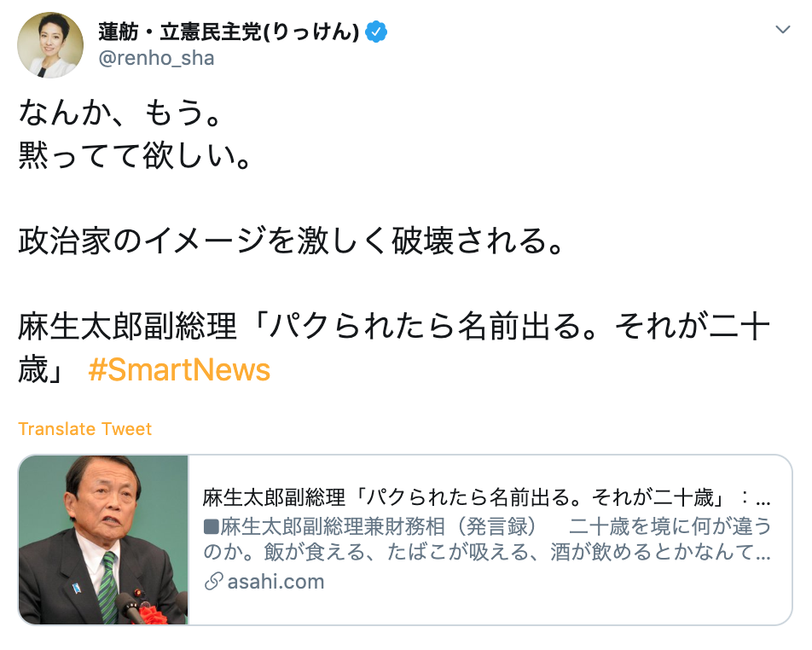The width and height of the screenshot is (812, 650).
Task: Click the tweet line 黙ってて欲しい。
Action: [135, 155]
